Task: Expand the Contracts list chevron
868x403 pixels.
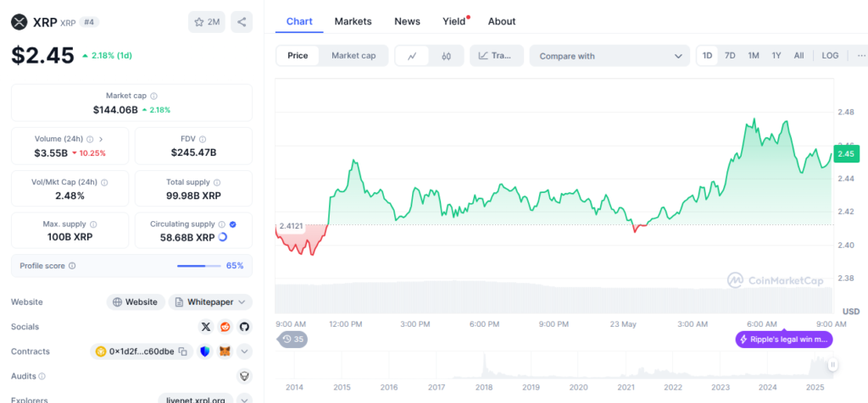Action: 244,351
